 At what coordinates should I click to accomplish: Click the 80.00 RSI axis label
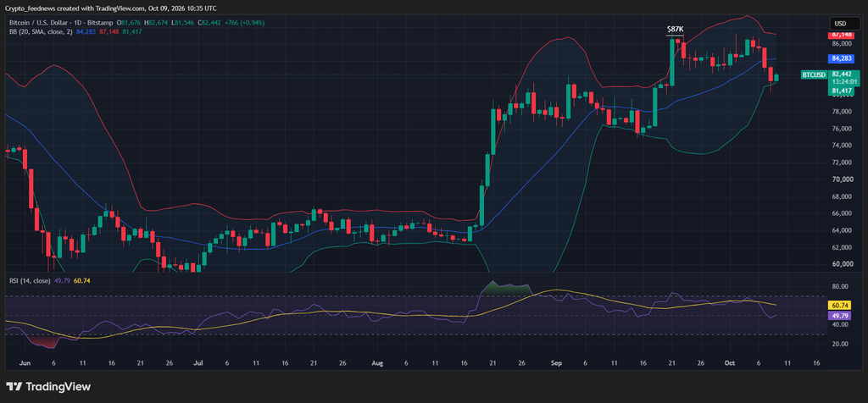[x=840, y=286]
